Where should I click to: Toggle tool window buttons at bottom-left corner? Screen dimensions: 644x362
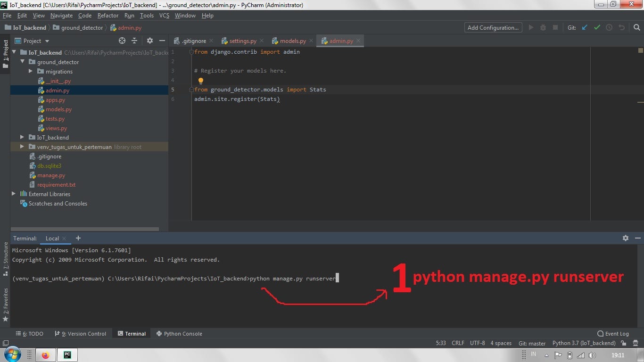6,343
